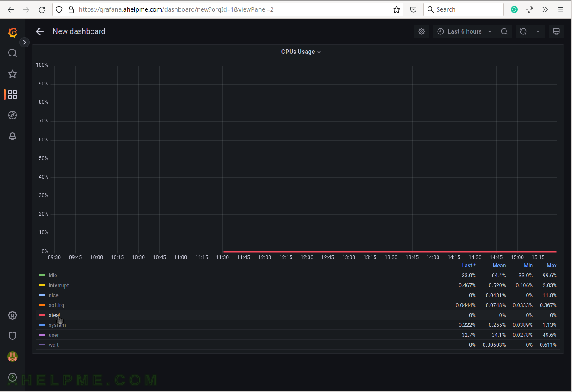The width and height of the screenshot is (572, 392).
Task: Zoom out the time range
Action: coord(504,31)
